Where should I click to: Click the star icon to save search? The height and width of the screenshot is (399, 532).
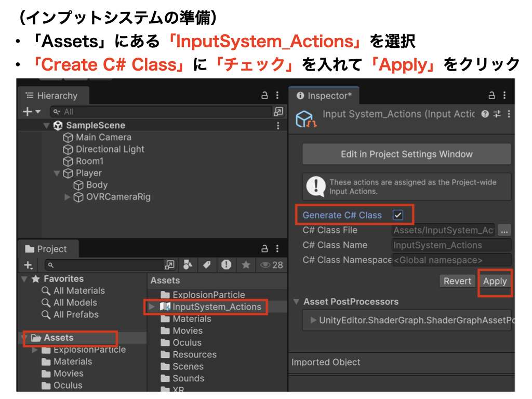(245, 265)
